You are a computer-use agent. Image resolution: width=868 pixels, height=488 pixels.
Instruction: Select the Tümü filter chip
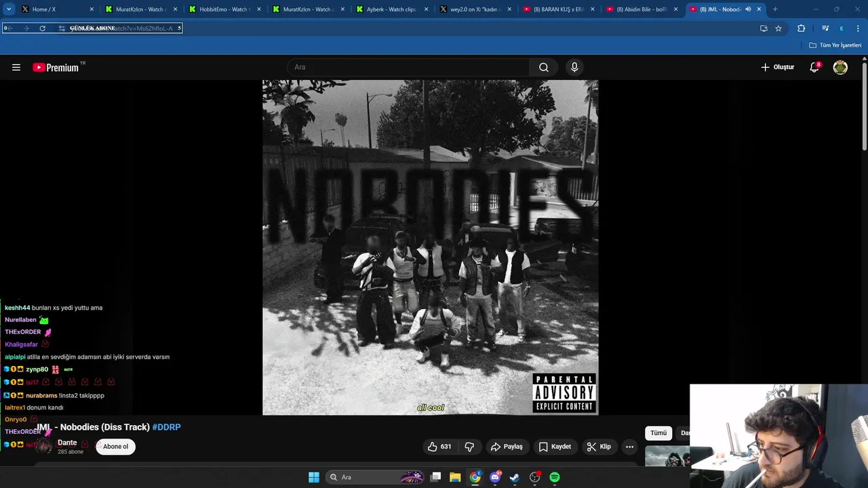click(658, 433)
